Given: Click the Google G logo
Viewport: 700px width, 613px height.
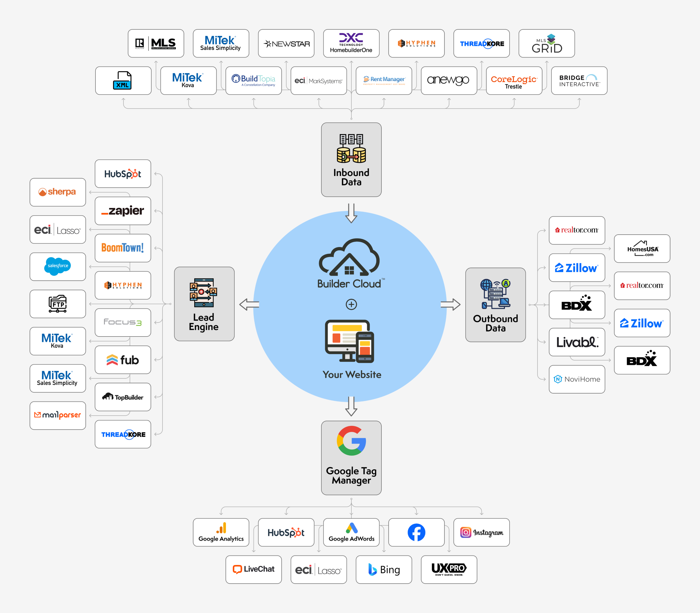Looking at the screenshot, I should [351, 441].
